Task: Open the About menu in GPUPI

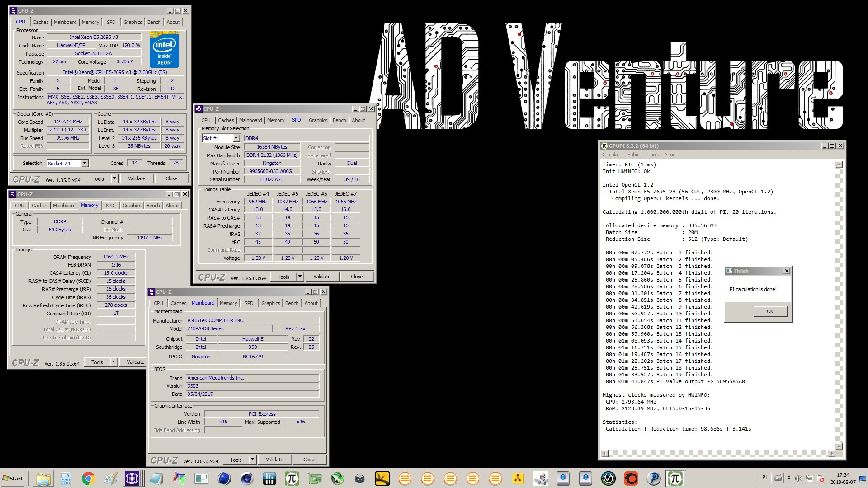Action: [x=670, y=155]
